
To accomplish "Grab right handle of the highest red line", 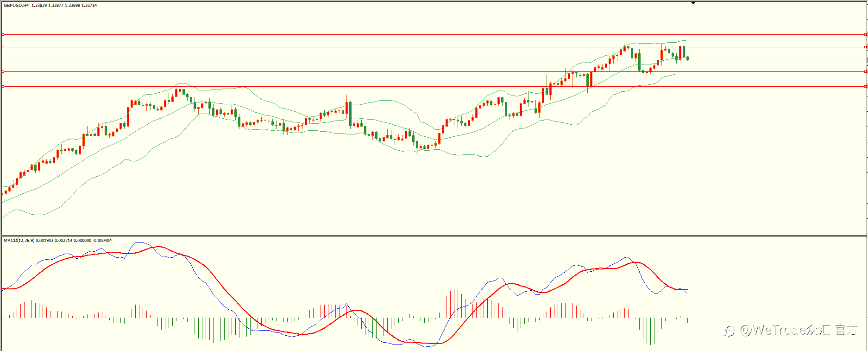I will 866,34.
